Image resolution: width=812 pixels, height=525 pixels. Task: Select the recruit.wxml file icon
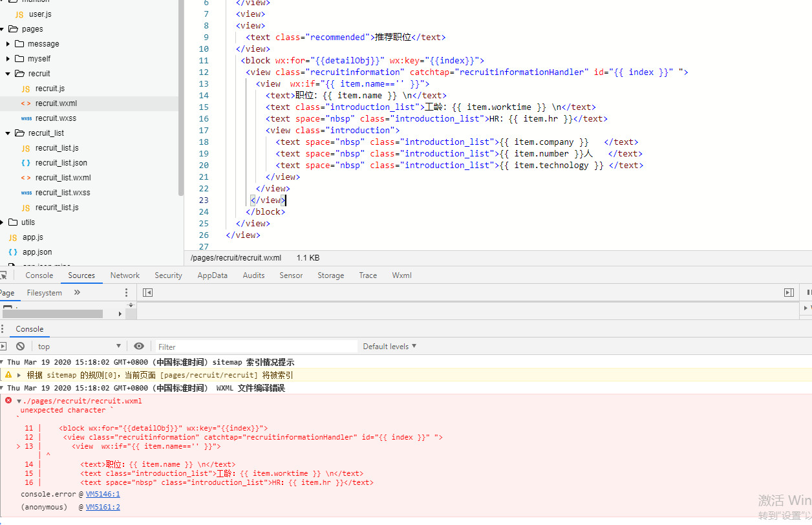click(x=26, y=103)
